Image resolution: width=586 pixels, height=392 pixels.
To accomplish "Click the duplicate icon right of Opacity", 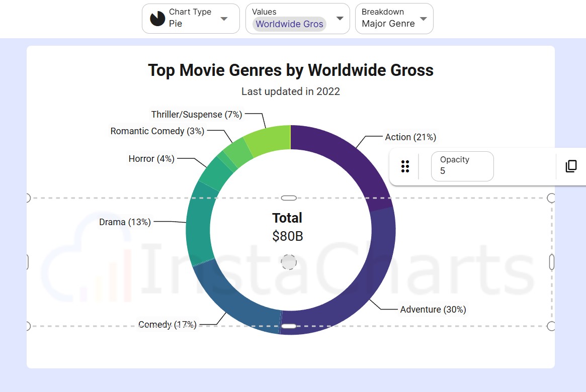I will coord(571,166).
